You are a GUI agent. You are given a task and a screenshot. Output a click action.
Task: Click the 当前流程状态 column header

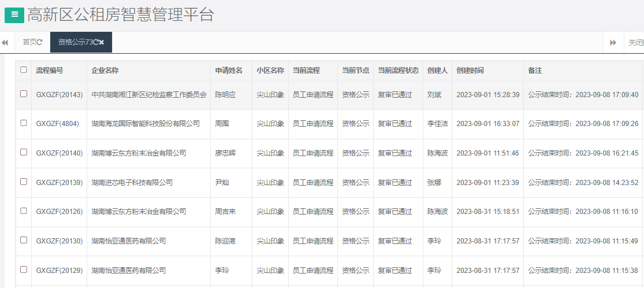(399, 71)
